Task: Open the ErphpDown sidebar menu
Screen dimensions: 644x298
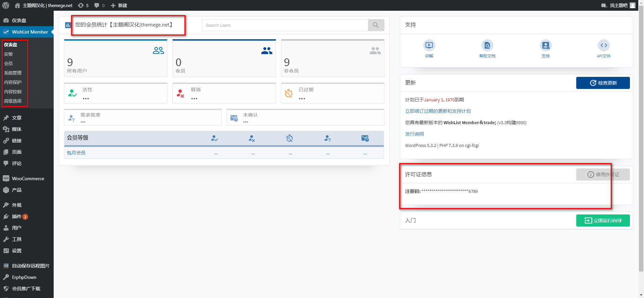Action: tap(27, 277)
